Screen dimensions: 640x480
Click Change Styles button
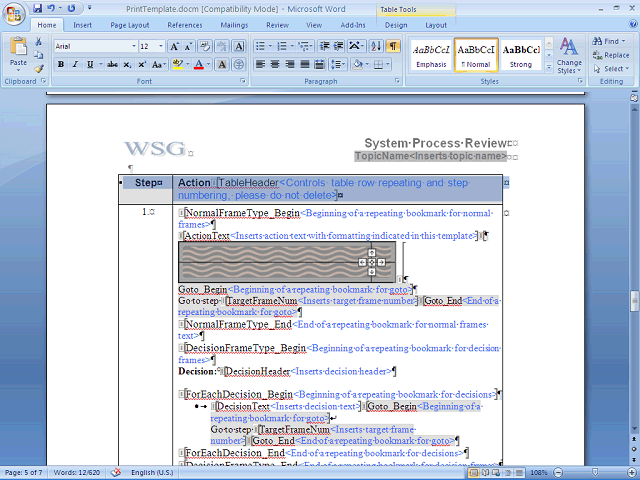[x=569, y=56]
